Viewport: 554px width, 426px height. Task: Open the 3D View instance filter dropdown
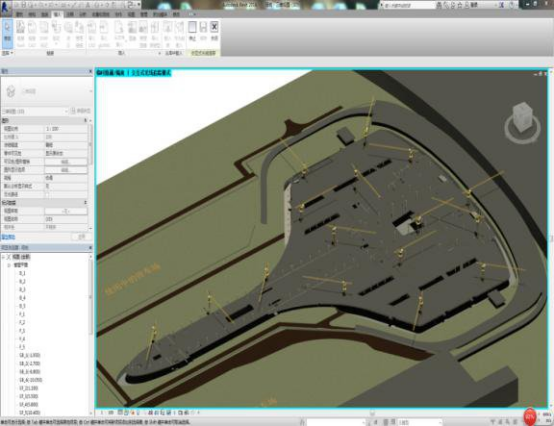click(66, 111)
